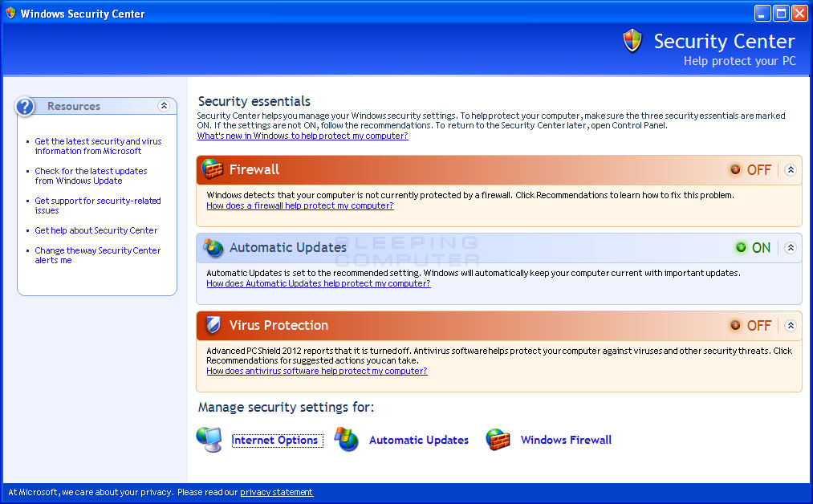Click the 'Manage security settings for:' heading
Screen dimensions: 813x504
coord(286,407)
